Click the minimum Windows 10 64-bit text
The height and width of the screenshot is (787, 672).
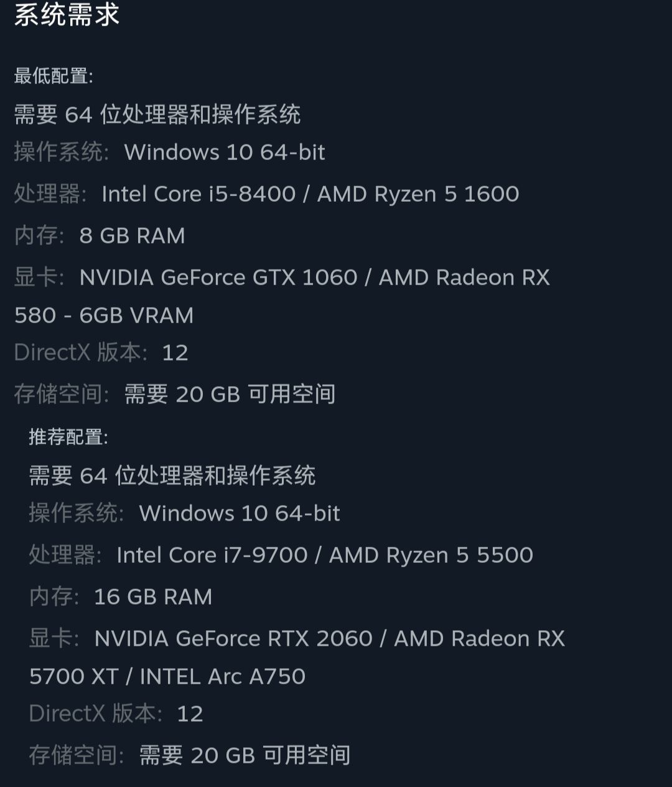pyautogui.click(x=225, y=153)
